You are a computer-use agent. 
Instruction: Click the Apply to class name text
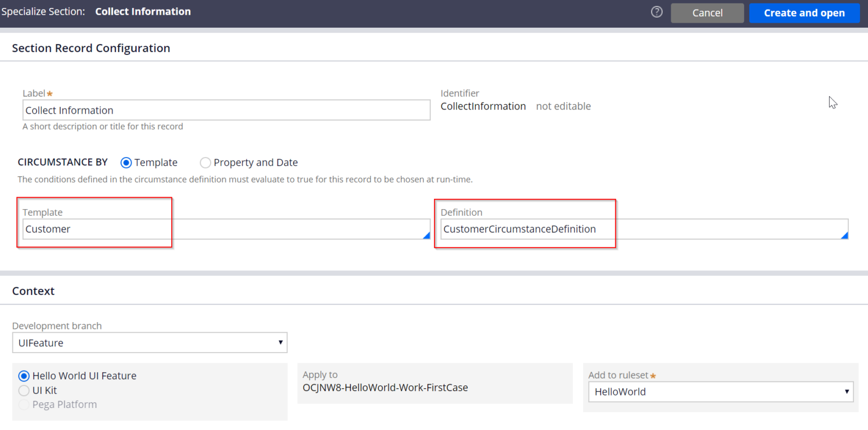click(385, 388)
